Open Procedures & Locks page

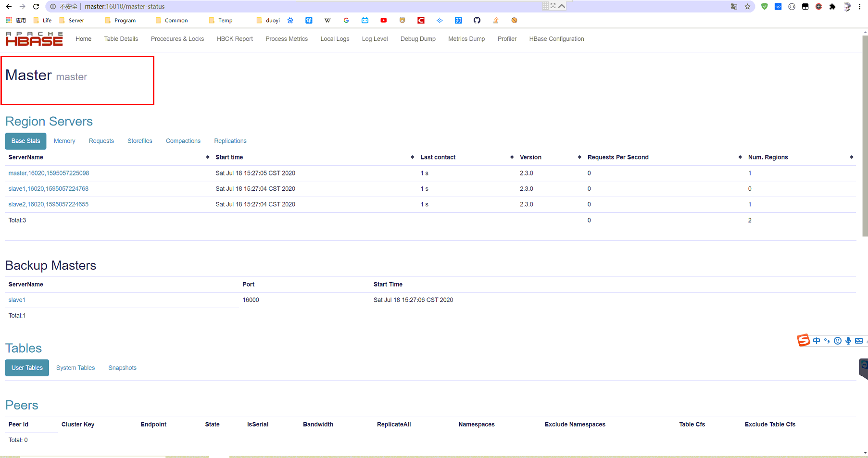point(177,39)
